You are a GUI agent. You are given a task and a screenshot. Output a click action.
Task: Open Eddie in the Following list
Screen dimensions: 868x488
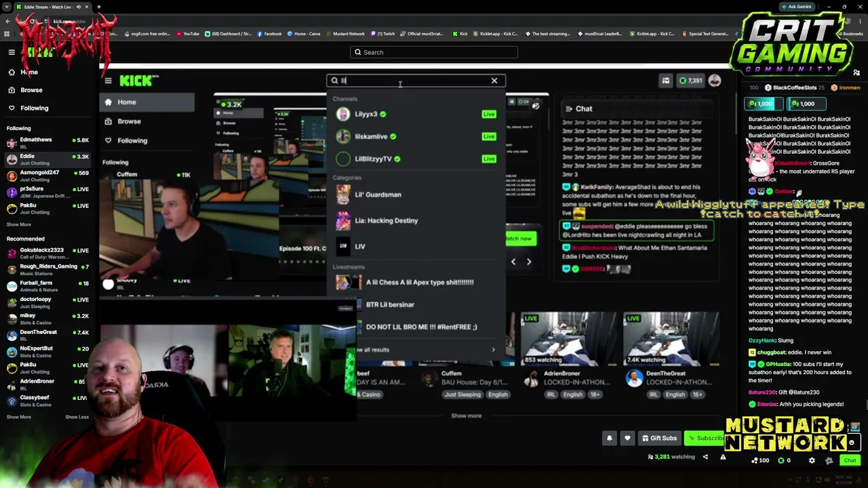(x=47, y=159)
